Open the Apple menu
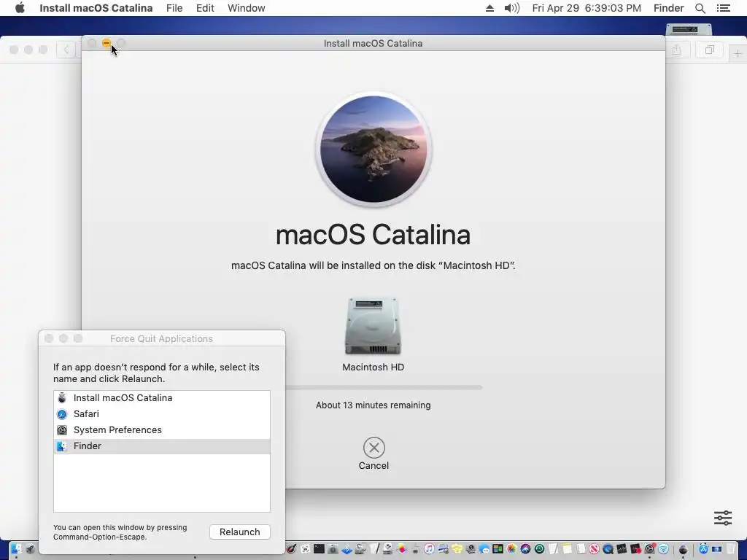747x560 pixels. [20, 8]
